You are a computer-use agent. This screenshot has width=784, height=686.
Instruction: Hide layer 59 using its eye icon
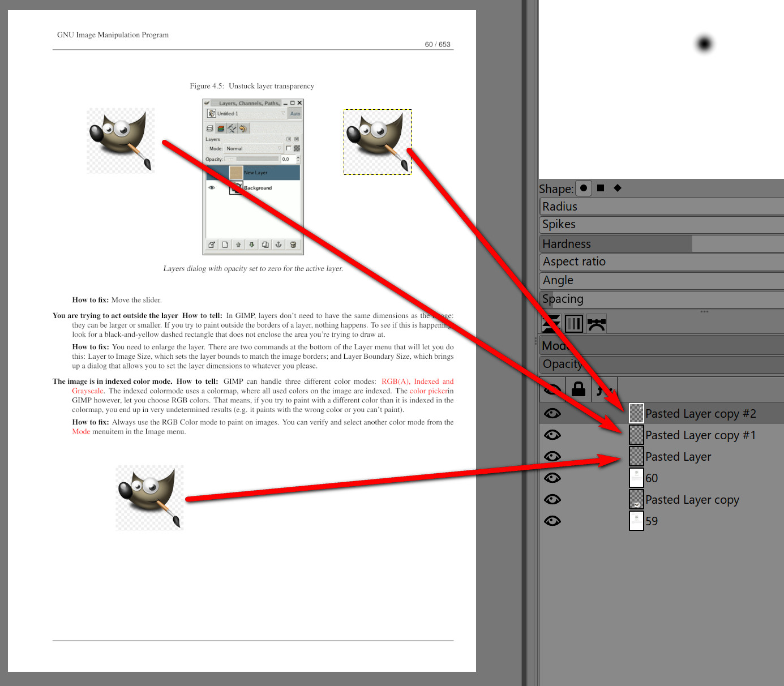[x=552, y=521]
